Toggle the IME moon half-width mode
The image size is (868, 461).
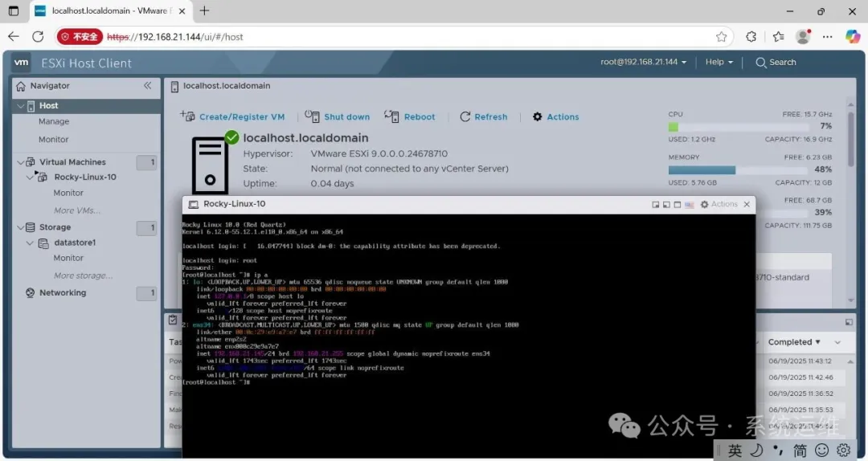tap(757, 450)
